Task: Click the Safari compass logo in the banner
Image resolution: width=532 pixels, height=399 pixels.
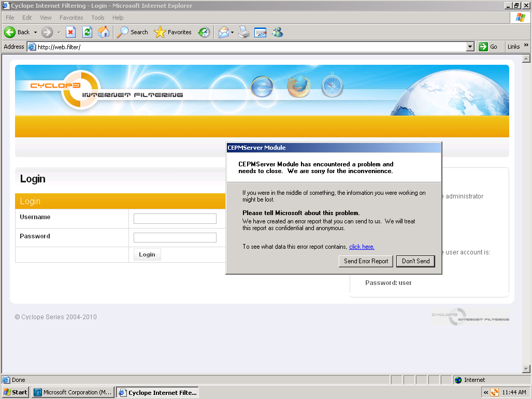Action: (332, 85)
